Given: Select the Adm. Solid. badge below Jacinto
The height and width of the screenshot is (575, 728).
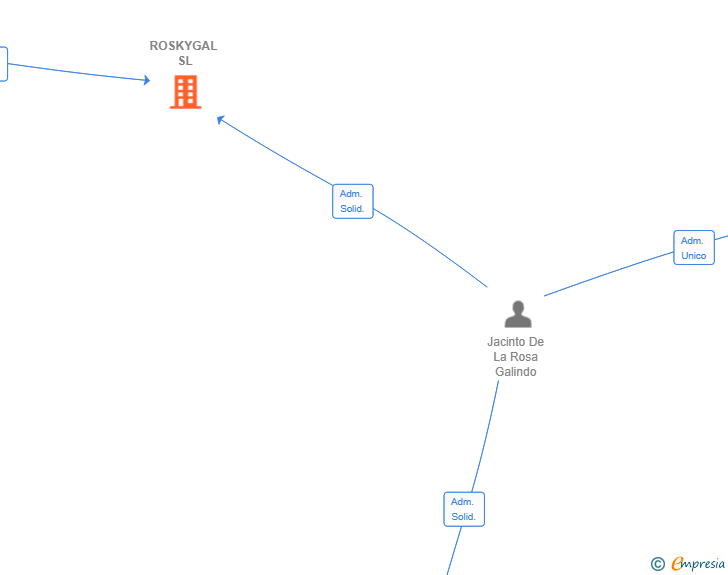Looking at the screenshot, I should coord(464,509).
